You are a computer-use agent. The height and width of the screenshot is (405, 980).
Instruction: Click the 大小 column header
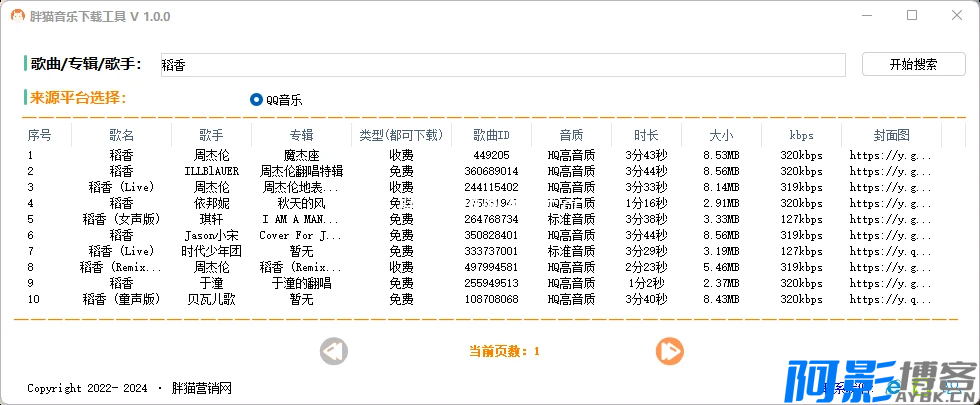721,135
